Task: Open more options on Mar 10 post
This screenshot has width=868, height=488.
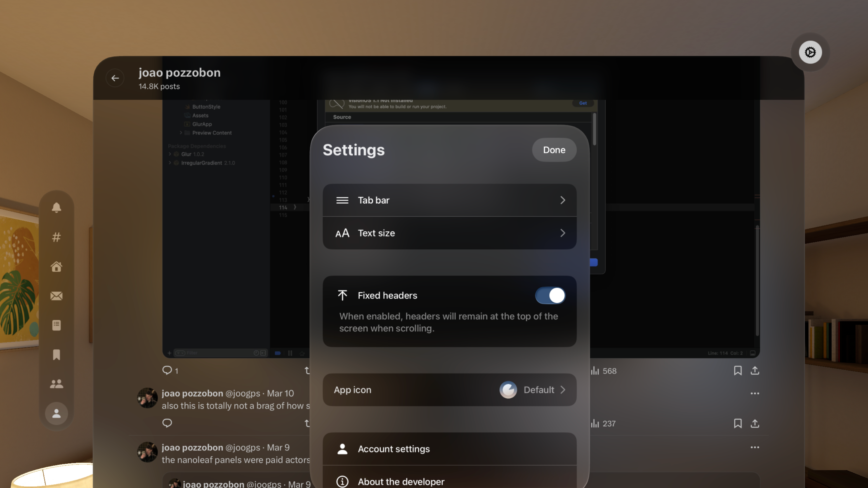Action: coord(755,393)
